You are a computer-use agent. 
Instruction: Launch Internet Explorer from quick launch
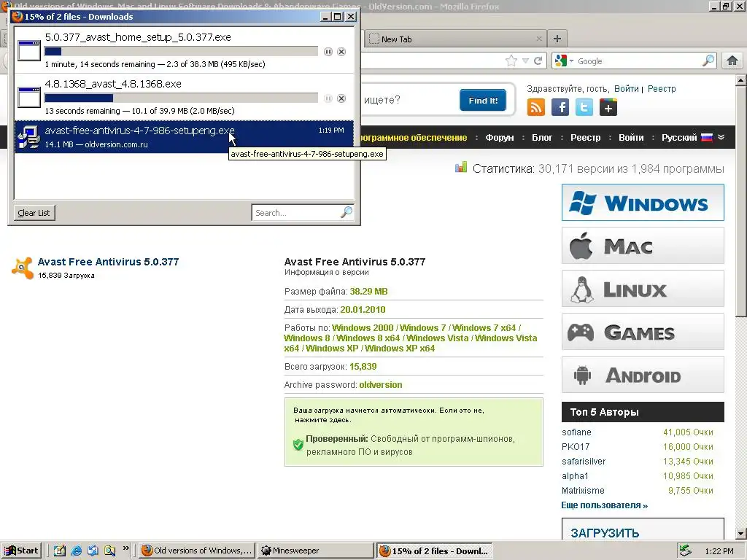click(76, 551)
